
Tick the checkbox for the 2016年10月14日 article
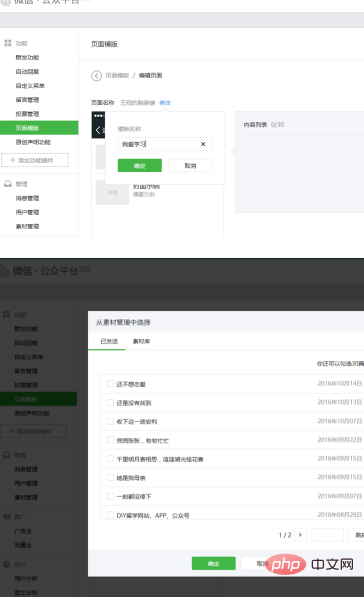click(x=110, y=383)
